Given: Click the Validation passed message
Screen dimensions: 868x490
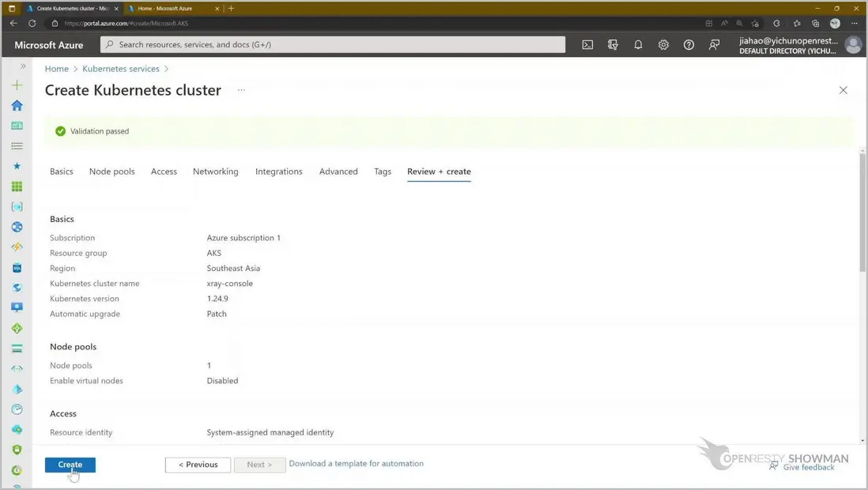Looking at the screenshot, I should [x=100, y=131].
